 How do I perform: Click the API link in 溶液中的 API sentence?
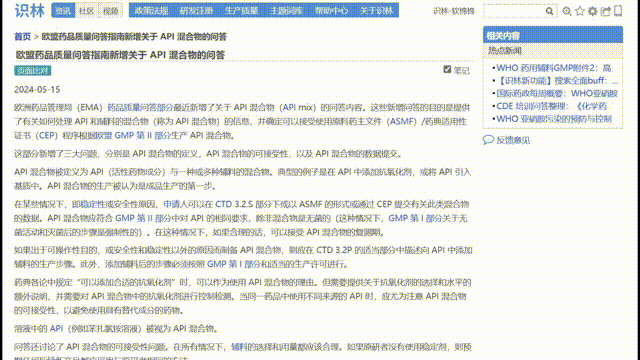pyautogui.click(x=56, y=329)
